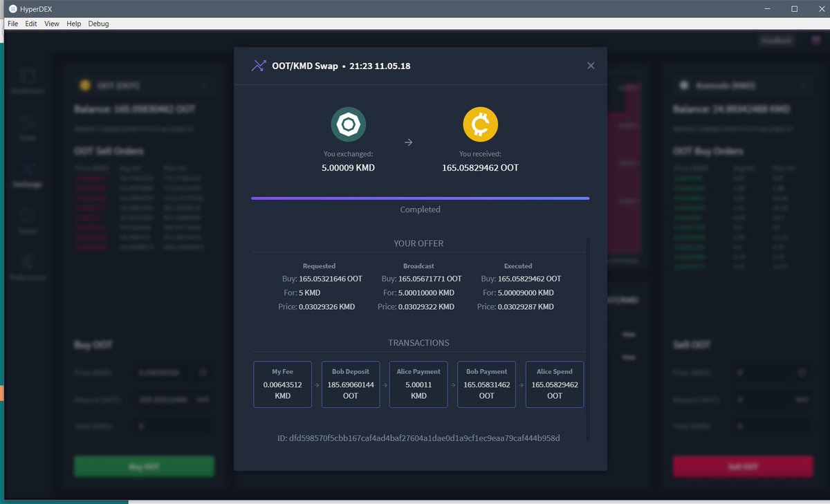This screenshot has width=830, height=504.
Task: Click the Requested buy amount '165.05321646 OOT'
Action: pos(331,279)
